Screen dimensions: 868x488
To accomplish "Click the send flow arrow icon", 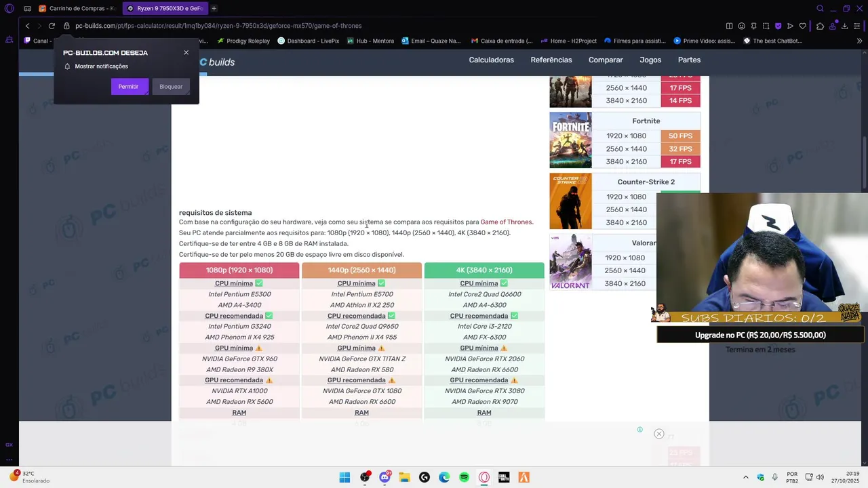I will 790,26.
